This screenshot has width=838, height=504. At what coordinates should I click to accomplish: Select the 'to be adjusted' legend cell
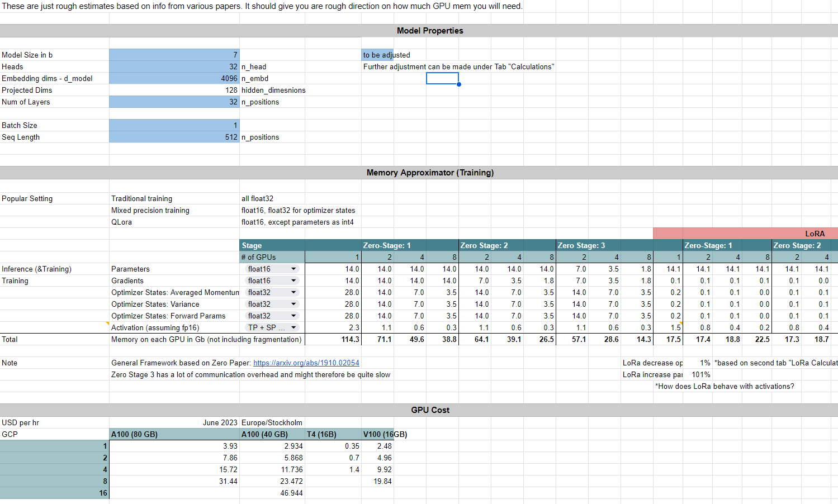(377, 55)
